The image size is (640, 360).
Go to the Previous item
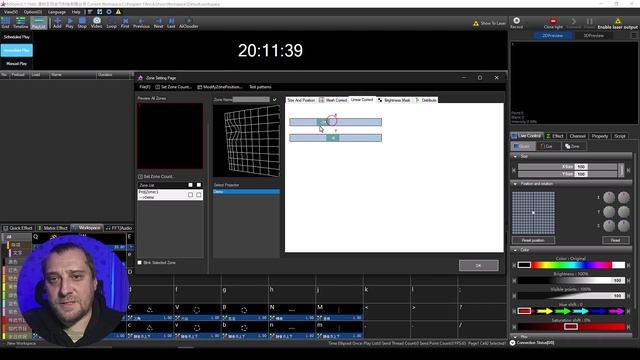pyautogui.click(x=141, y=22)
